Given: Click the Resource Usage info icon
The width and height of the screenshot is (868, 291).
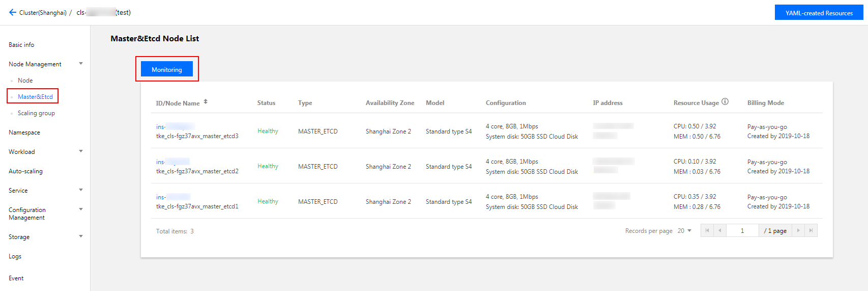Looking at the screenshot, I should coord(725,102).
